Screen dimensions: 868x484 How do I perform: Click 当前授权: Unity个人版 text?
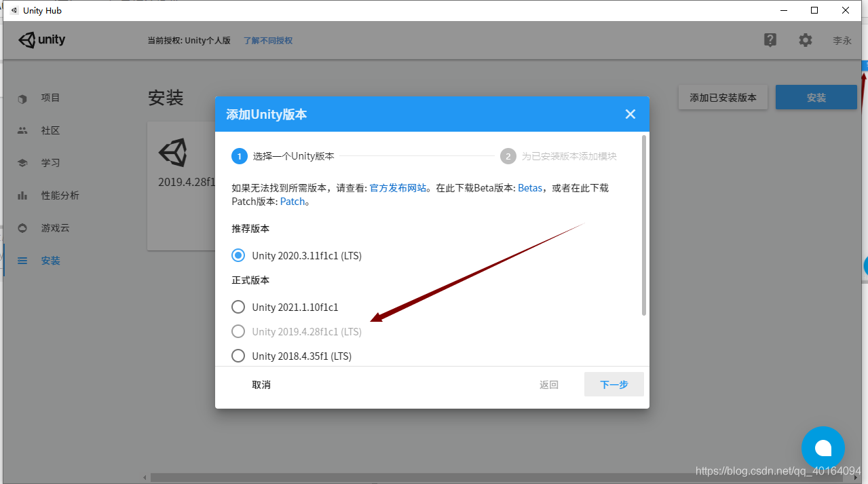click(189, 41)
